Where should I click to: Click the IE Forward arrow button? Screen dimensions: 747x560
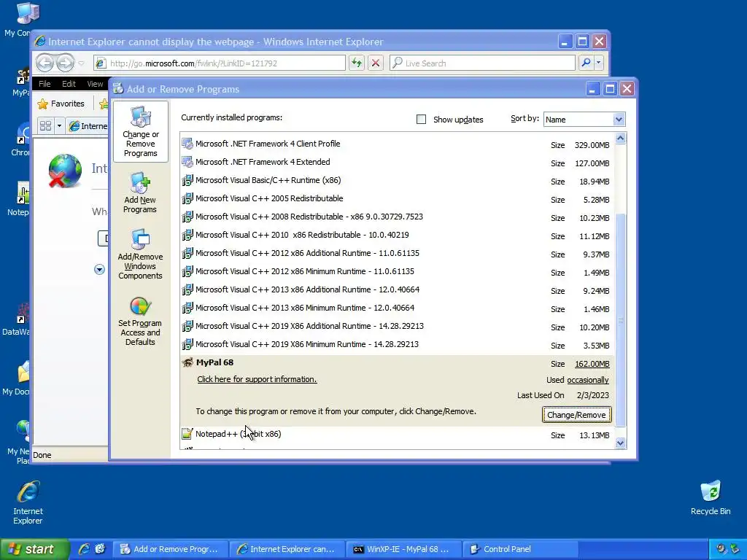pyautogui.click(x=65, y=63)
